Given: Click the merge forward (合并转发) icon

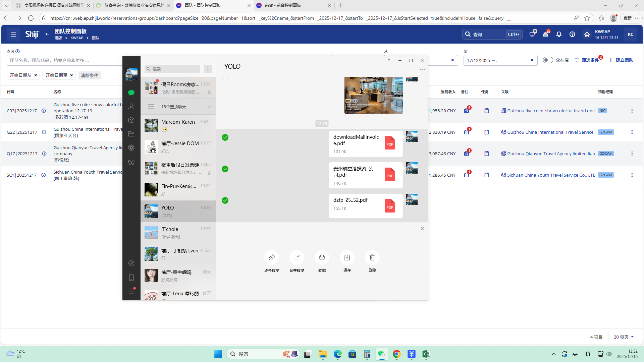Looking at the screenshot, I should click(297, 257).
